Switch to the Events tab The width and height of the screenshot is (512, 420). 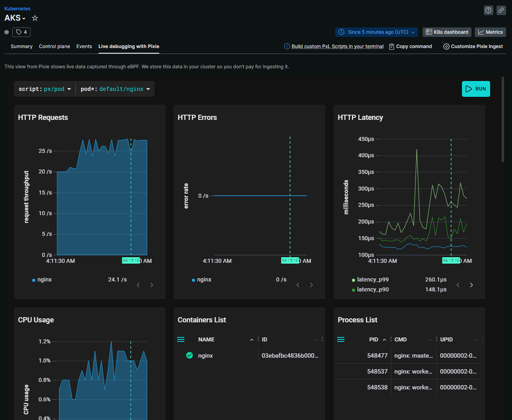(x=84, y=46)
